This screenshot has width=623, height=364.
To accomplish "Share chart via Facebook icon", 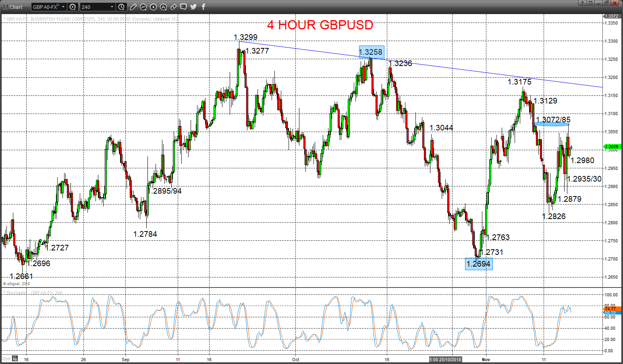I will point(204,7).
